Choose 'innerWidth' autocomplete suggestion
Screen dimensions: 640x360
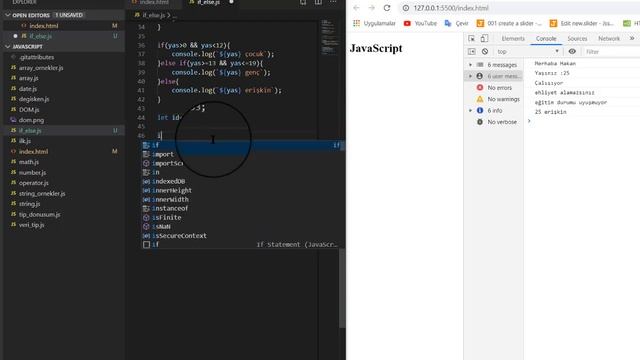pos(243,200)
